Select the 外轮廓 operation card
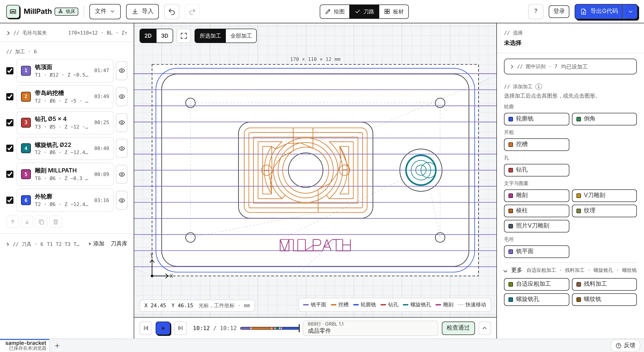The height and width of the screenshot is (352, 644). point(65,200)
